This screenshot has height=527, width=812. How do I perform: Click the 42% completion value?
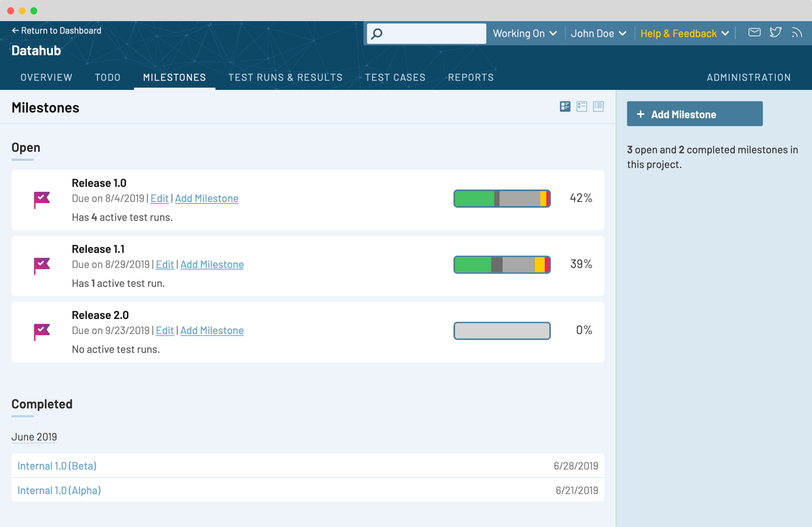(581, 198)
